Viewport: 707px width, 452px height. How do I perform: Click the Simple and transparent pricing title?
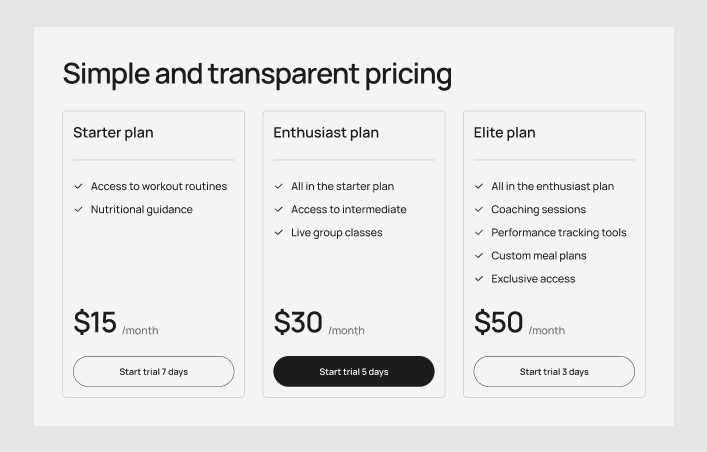[x=257, y=74]
